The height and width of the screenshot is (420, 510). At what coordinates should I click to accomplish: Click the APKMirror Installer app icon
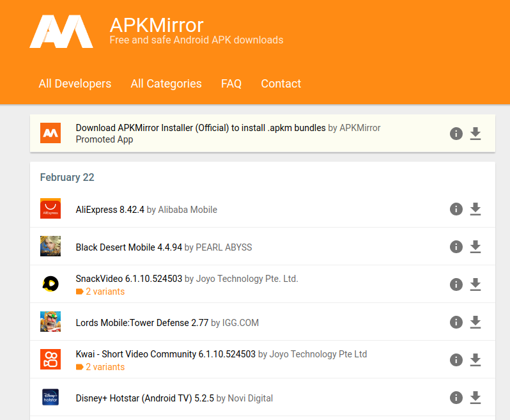point(50,133)
